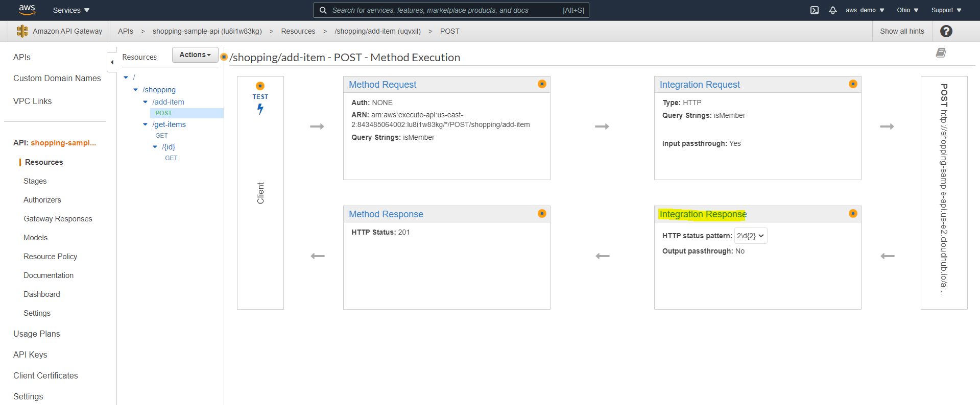
Task: Open Resources in the API menu
Action: coord(44,162)
